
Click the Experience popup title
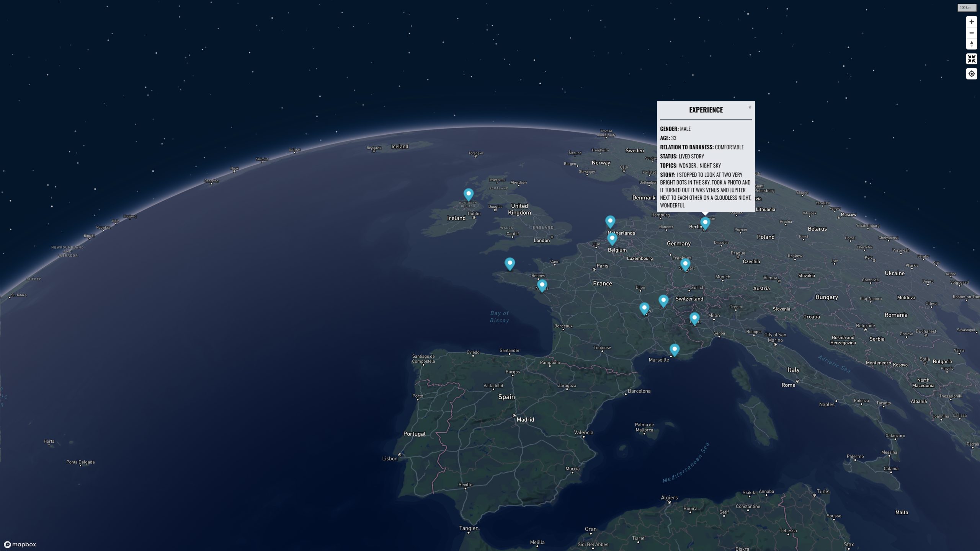coord(706,110)
